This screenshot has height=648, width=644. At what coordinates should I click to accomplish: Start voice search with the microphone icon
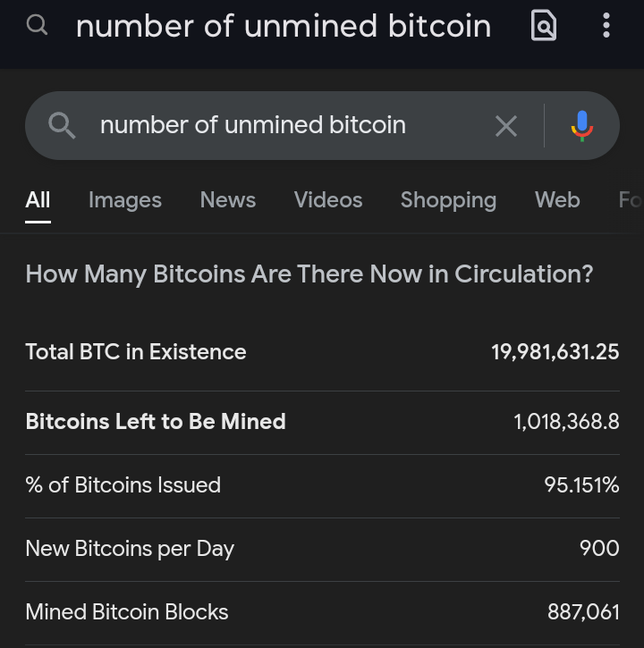tap(581, 125)
